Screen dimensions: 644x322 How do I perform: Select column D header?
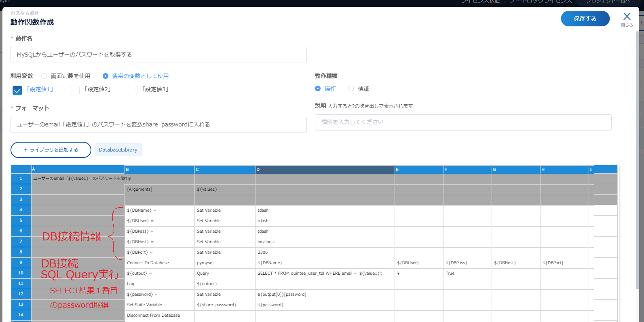[x=325, y=169]
